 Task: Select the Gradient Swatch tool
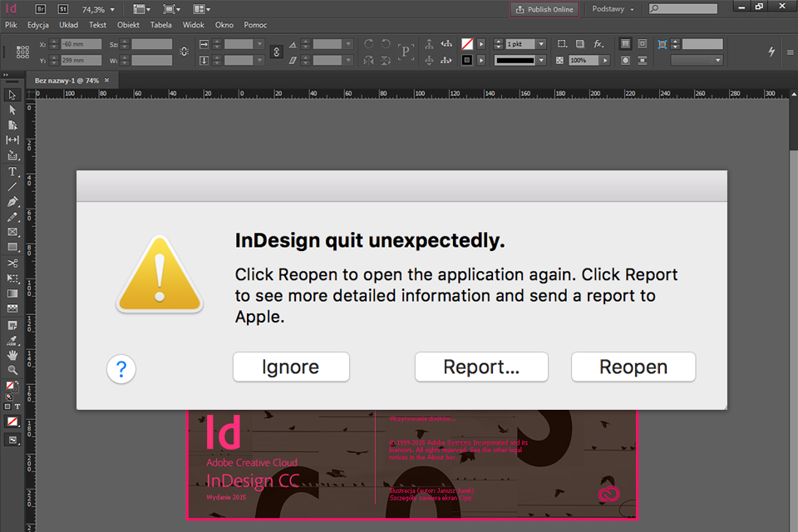click(x=12, y=293)
